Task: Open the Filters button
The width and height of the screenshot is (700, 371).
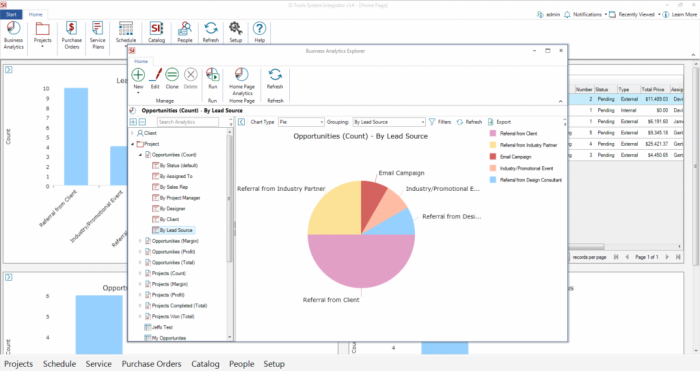Action: click(440, 122)
